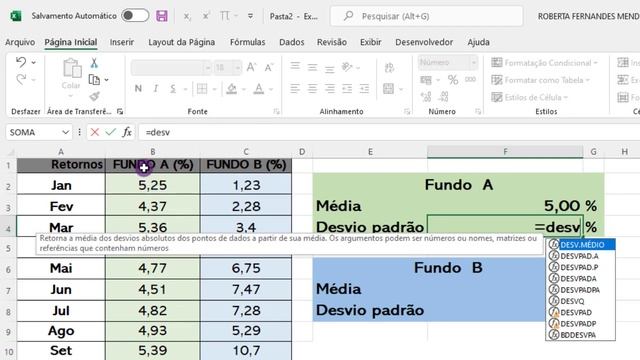Image resolution: width=640 pixels, height=360 pixels.
Task: Click the font color A swatch
Action: point(259,89)
